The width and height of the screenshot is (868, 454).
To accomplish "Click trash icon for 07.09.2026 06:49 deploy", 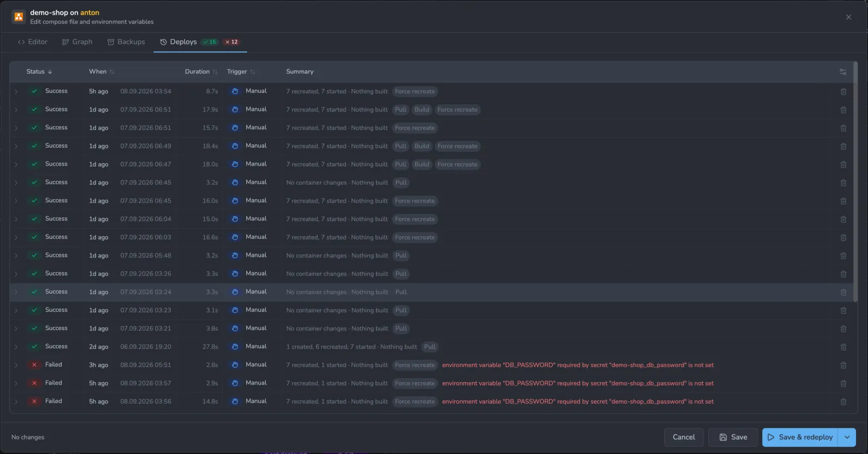I will pos(843,146).
